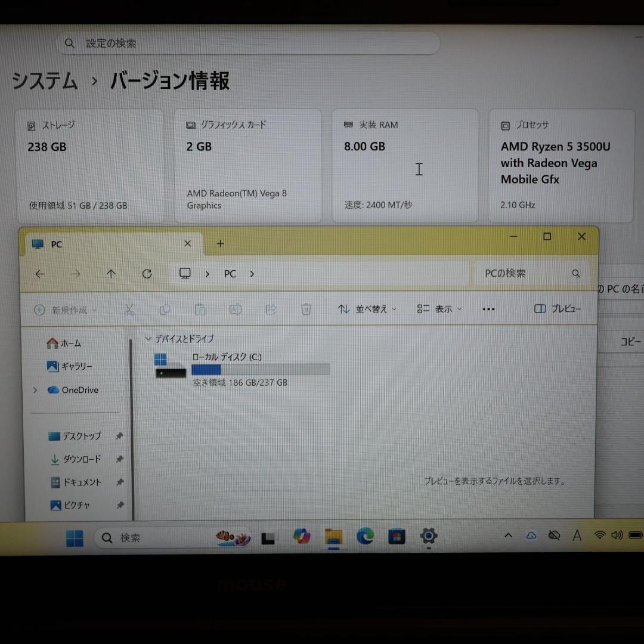Click コピー button in Settings window
This screenshot has height=644, width=644.
click(x=630, y=341)
